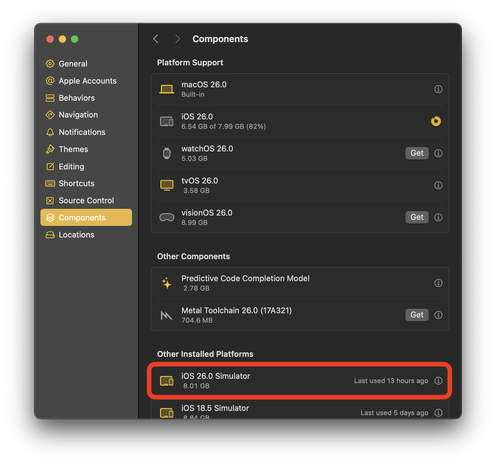Cancel the iOS 26.0 download progress
This screenshot has height=464, width=496.
pos(436,121)
